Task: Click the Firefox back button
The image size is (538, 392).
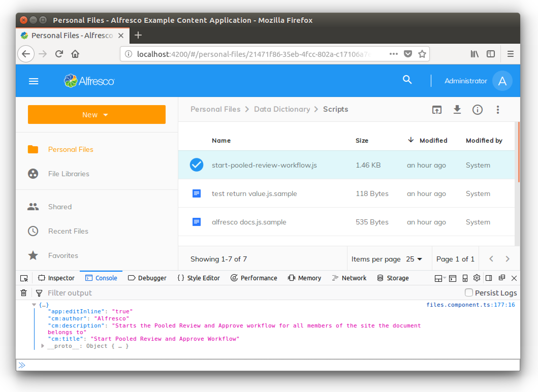Action: [x=26, y=54]
